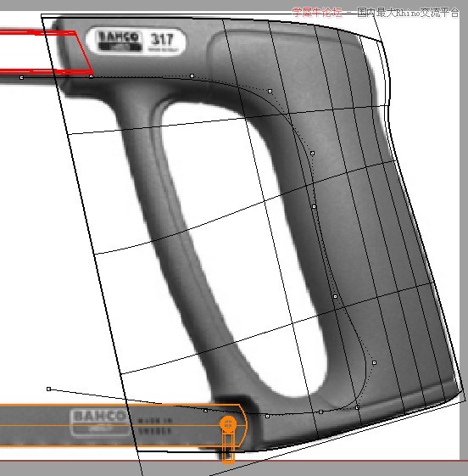The width and height of the screenshot is (468, 476).
Task: Select control point at bottom of the grip curve loop
Action: click(x=357, y=407)
